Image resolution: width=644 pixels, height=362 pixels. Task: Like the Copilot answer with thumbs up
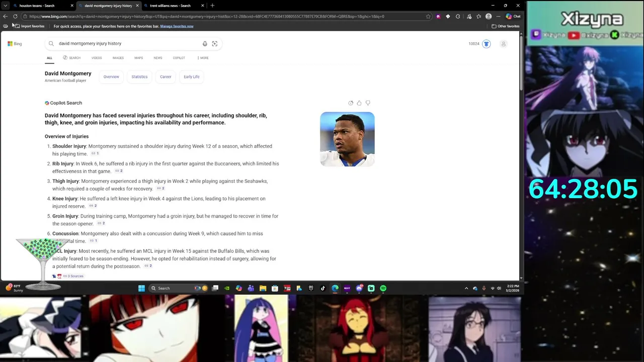(359, 103)
